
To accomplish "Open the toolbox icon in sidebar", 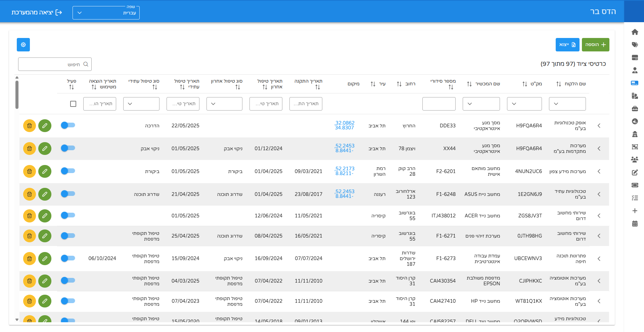I will [635, 109].
